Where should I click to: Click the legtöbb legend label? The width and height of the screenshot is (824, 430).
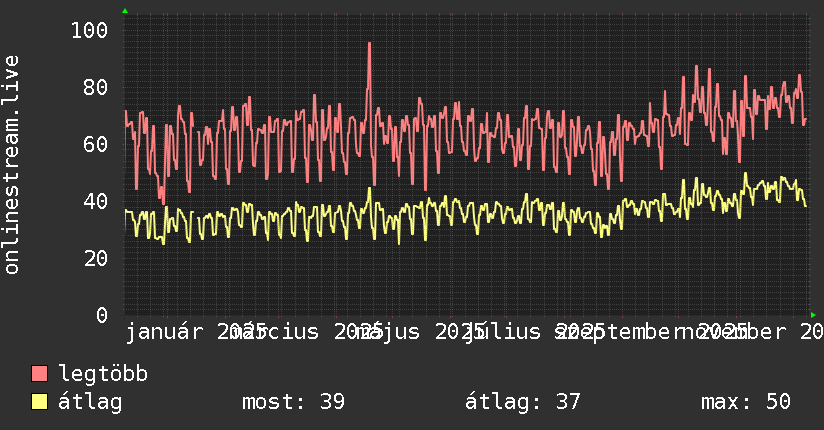[x=103, y=374]
